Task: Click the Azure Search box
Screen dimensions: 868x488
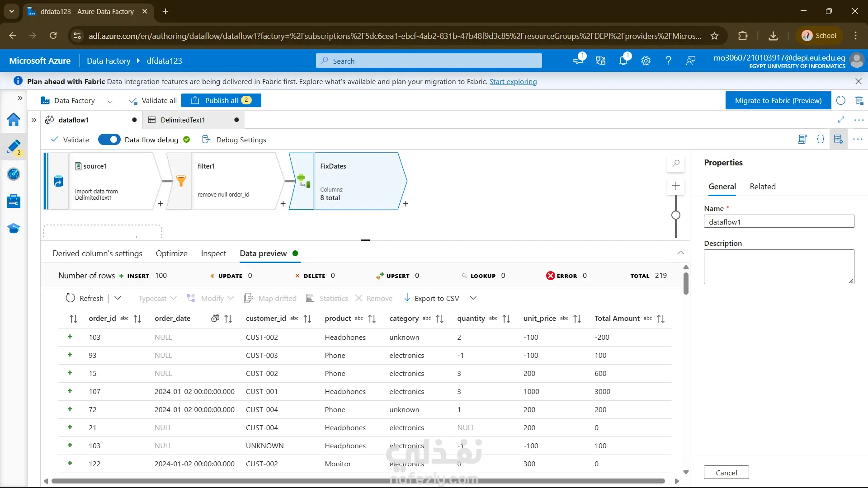Action: tap(429, 61)
